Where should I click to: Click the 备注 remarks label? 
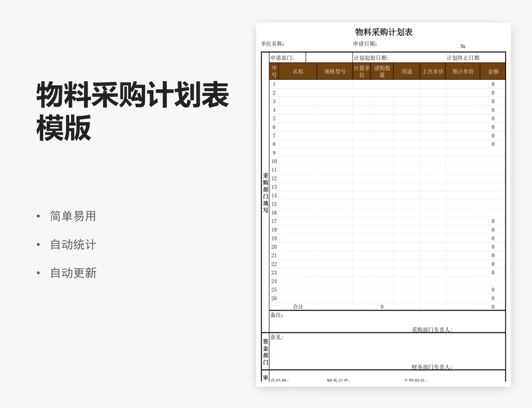tap(277, 315)
